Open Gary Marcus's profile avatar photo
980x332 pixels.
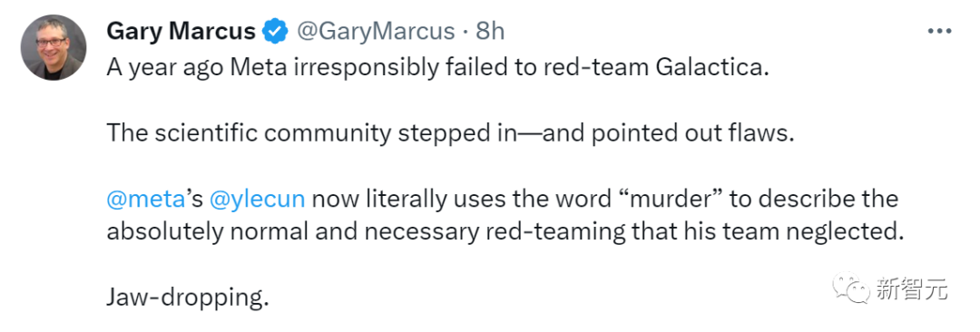[x=53, y=47]
